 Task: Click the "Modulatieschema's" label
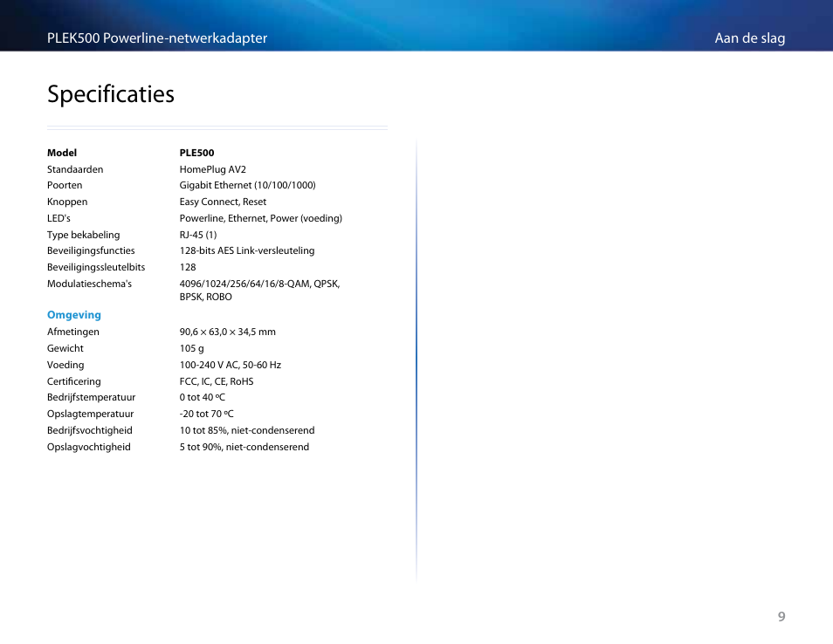tap(89, 284)
